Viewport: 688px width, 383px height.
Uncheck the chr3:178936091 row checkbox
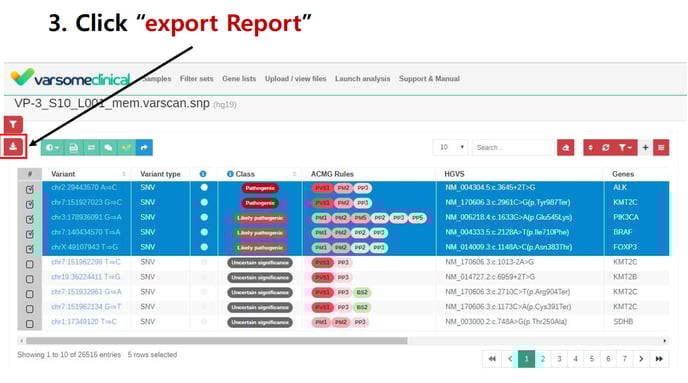[x=29, y=219]
